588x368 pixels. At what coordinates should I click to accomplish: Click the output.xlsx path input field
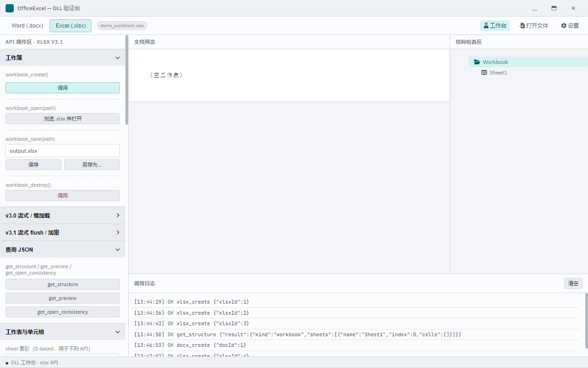click(x=62, y=151)
